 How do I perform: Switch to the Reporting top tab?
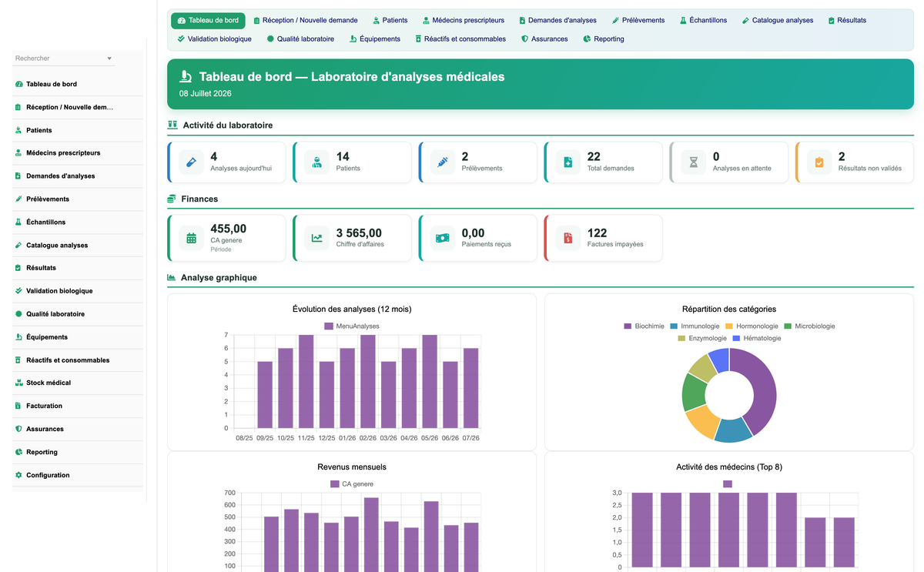pos(604,38)
